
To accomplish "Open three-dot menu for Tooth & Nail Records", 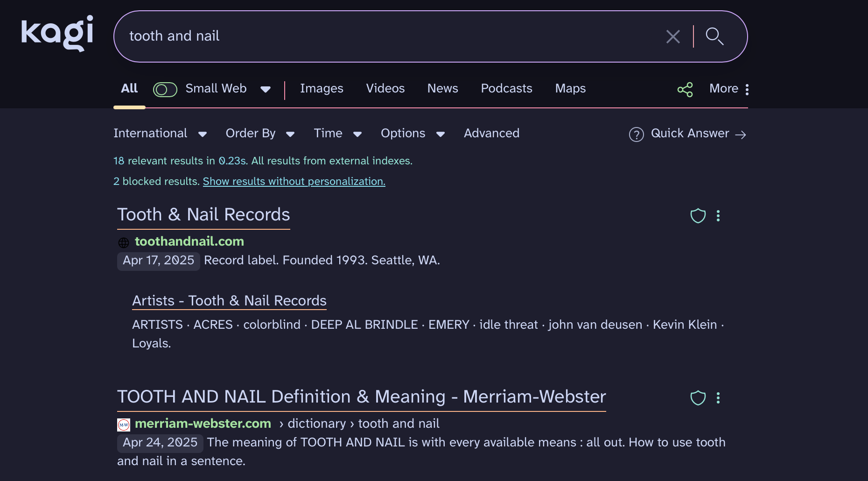I will 718,216.
